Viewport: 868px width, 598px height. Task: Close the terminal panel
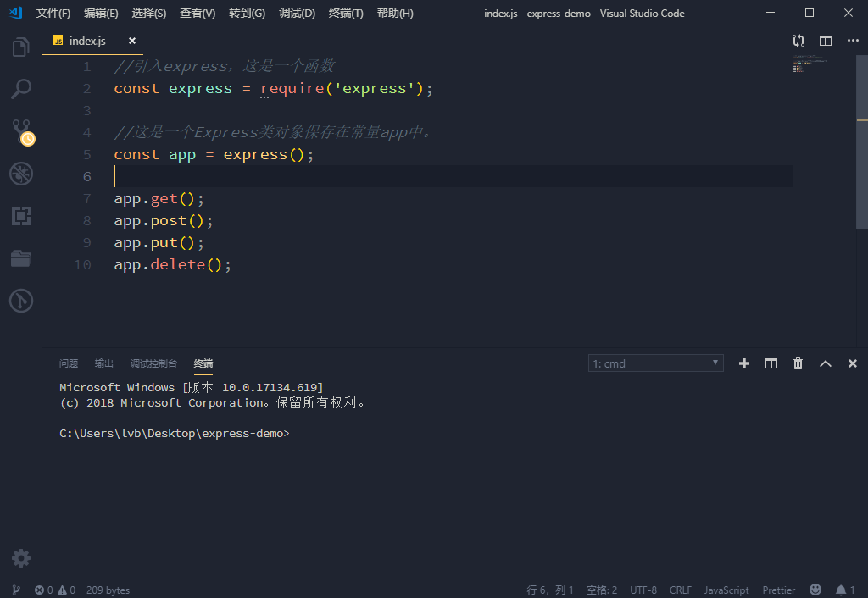853,363
